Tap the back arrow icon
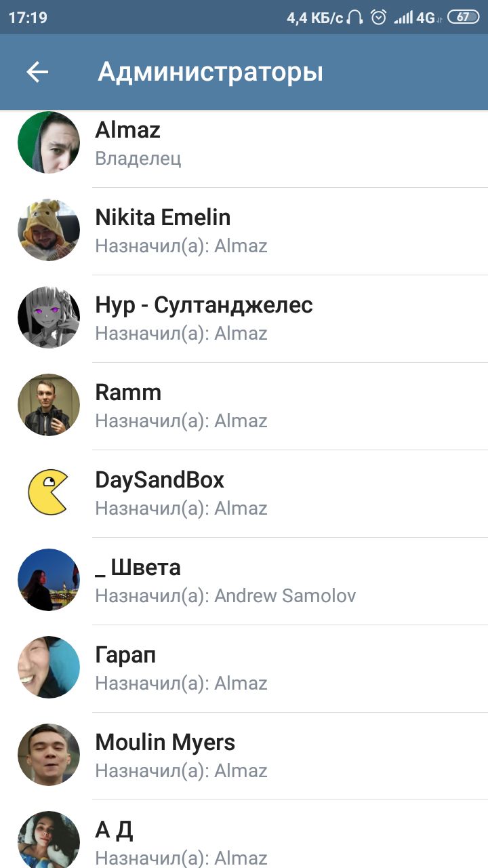This screenshot has height=868, width=488. [x=37, y=72]
